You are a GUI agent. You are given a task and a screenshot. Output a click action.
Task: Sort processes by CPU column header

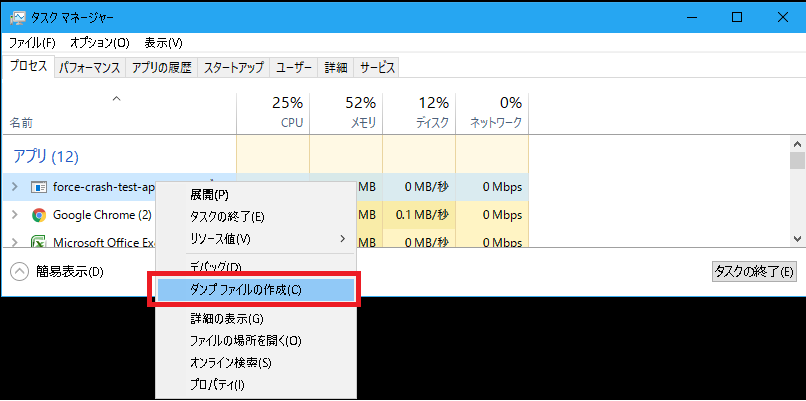point(273,112)
